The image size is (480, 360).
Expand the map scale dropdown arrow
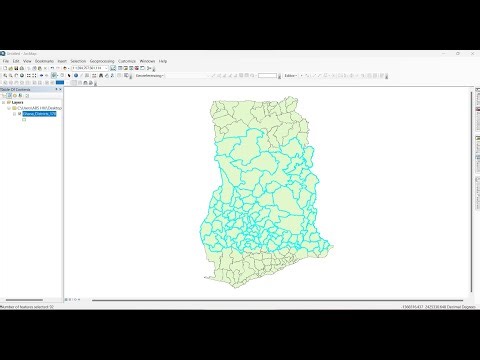[106, 68]
